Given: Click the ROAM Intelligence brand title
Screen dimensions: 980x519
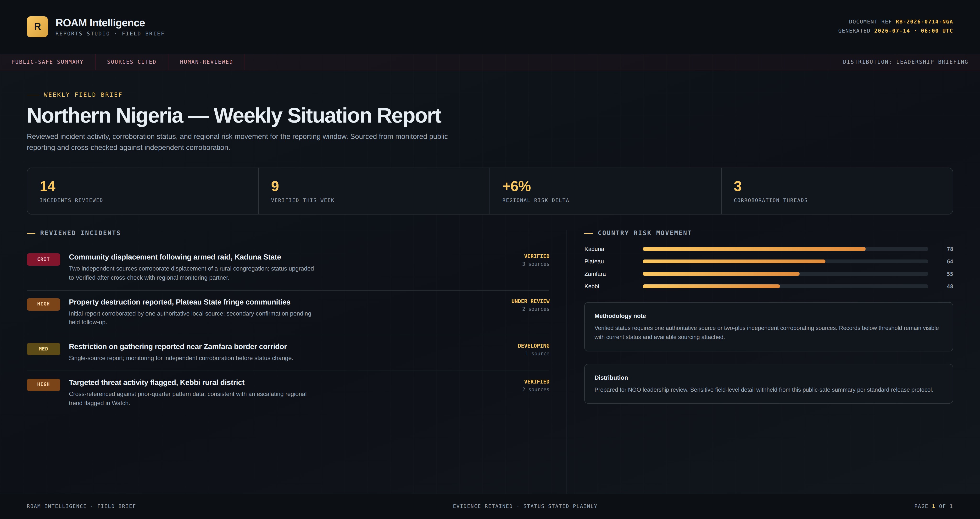Looking at the screenshot, I should [100, 23].
